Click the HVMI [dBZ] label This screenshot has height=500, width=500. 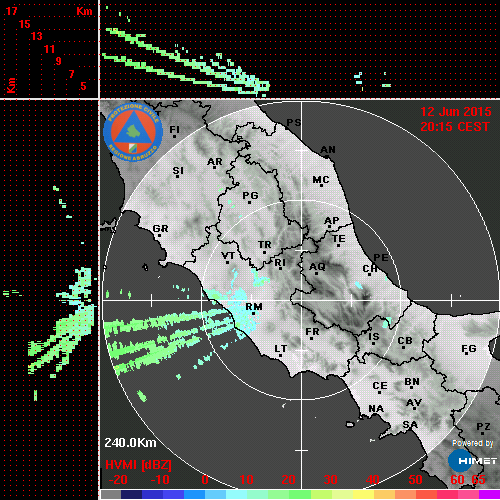point(138,465)
